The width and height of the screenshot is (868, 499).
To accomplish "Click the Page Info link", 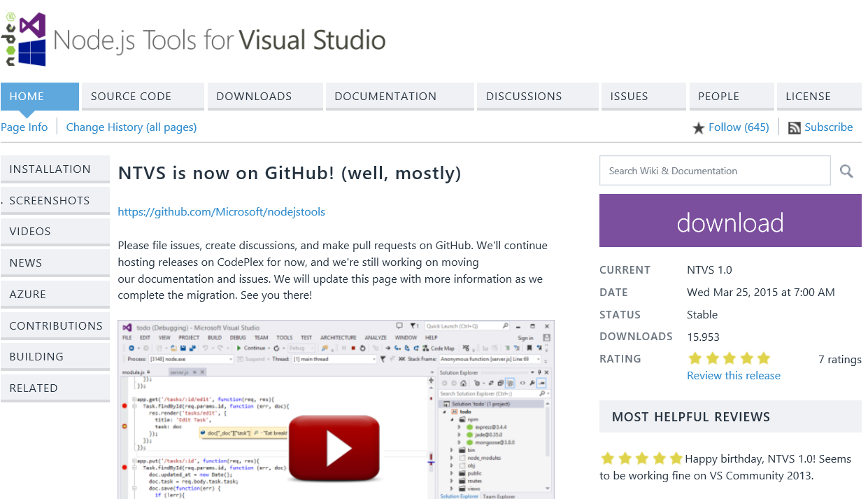I will [x=24, y=127].
